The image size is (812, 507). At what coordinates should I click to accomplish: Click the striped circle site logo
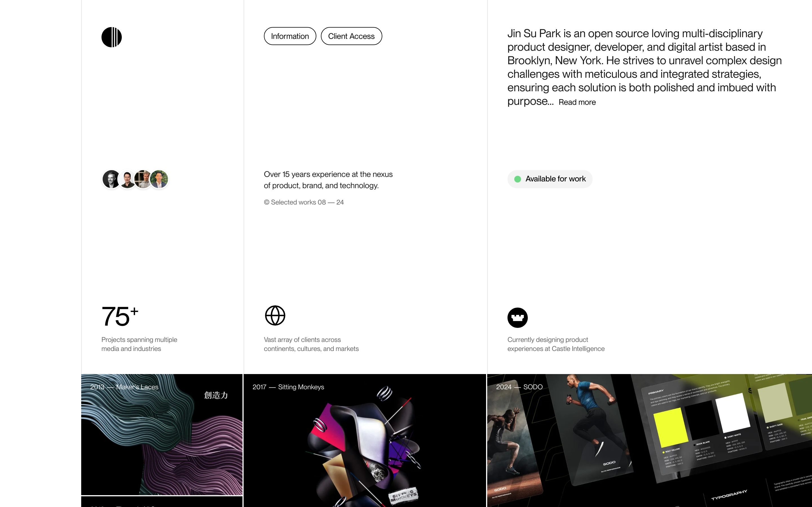point(111,37)
